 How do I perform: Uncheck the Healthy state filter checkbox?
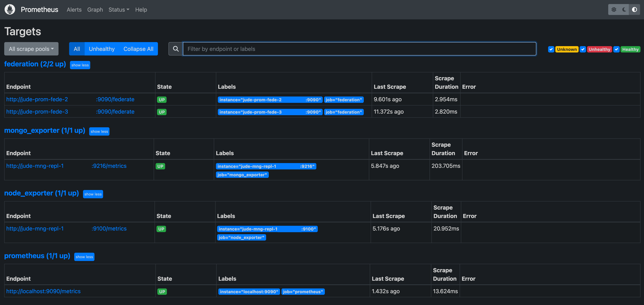pyautogui.click(x=616, y=49)
